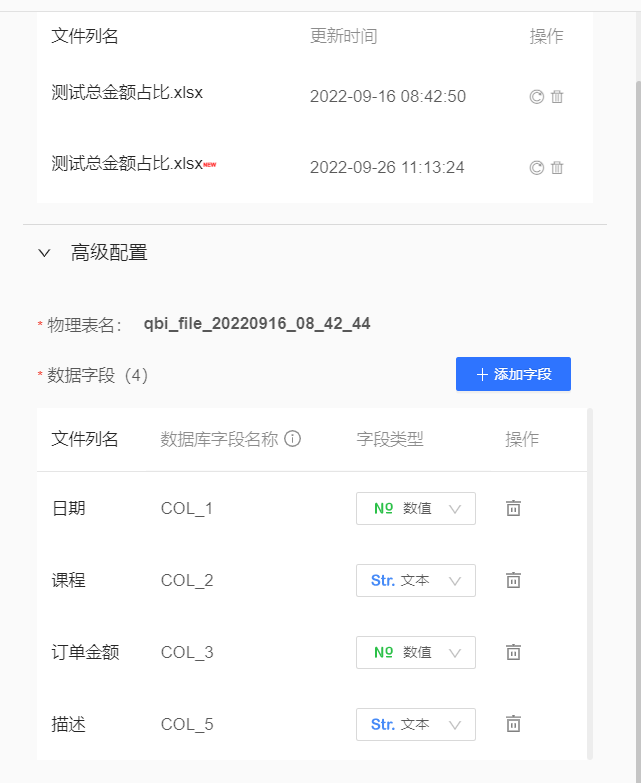This screenshot has height=783, width=641.
Task: Delete the 课程 field row
Action: [x=513, y=580]
